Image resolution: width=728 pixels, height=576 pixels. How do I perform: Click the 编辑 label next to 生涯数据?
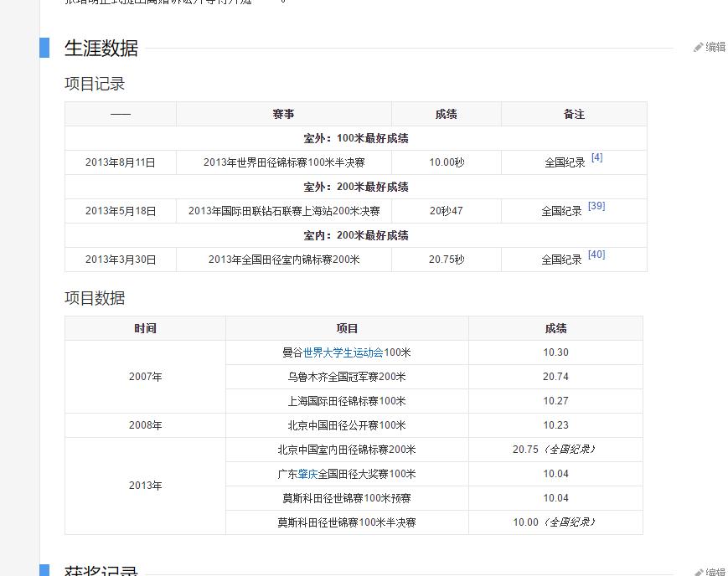717,48
